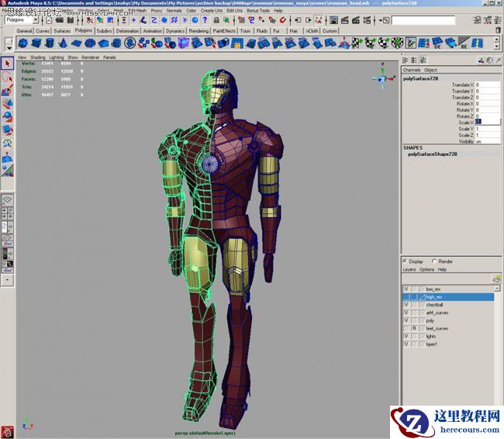The height and width of the screenshot is (439, 504).
Task: Click the create new layer icon
Action: coord(496,278)
